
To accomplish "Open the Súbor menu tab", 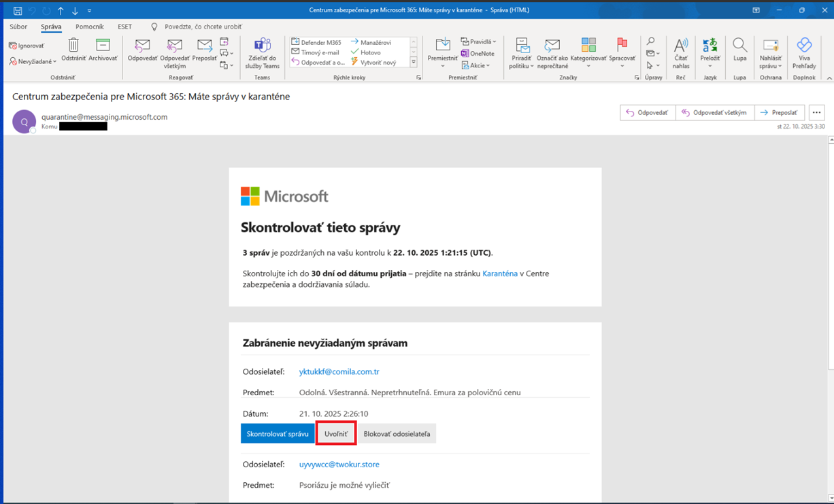I will tap(18, 27).
